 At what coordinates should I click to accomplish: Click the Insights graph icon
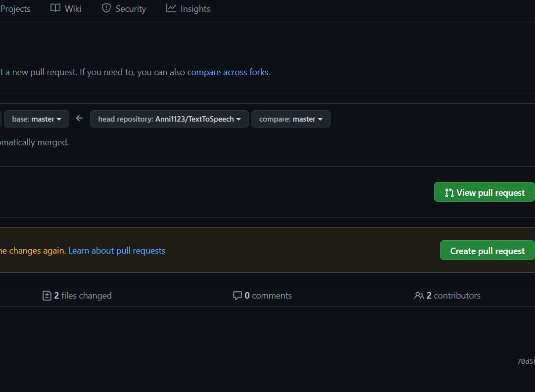point(171,8)
